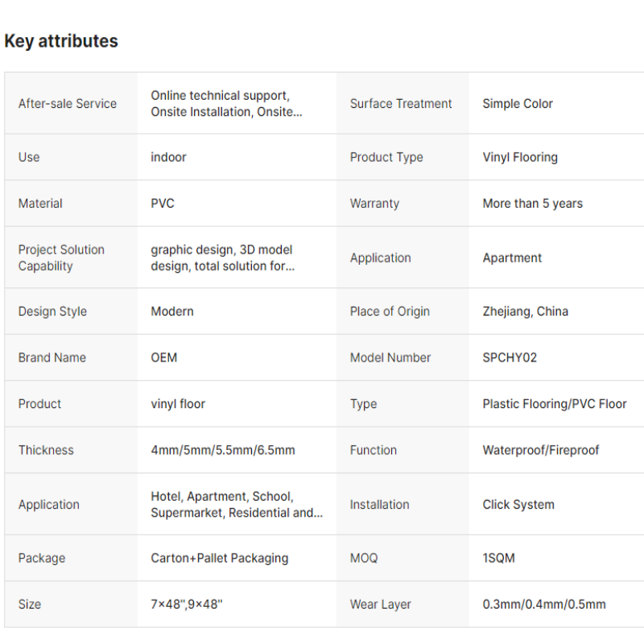Click the Waterproof/Fireproof function value
This screenshot has height=644, width=644.
[540, 450]
